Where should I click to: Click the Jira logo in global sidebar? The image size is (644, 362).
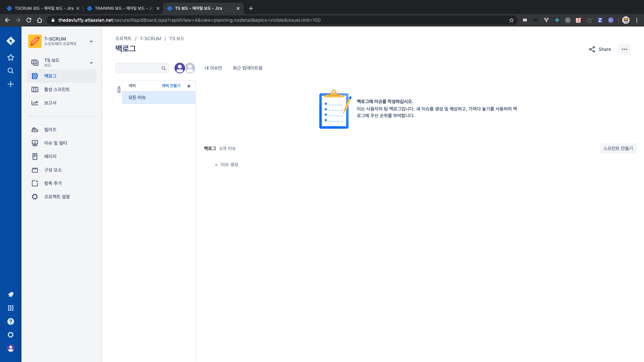[x=11, y=41]
